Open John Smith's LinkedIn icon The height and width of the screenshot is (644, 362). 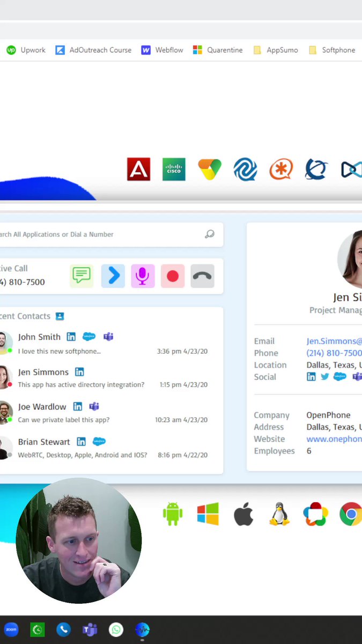tap(71, 336)
